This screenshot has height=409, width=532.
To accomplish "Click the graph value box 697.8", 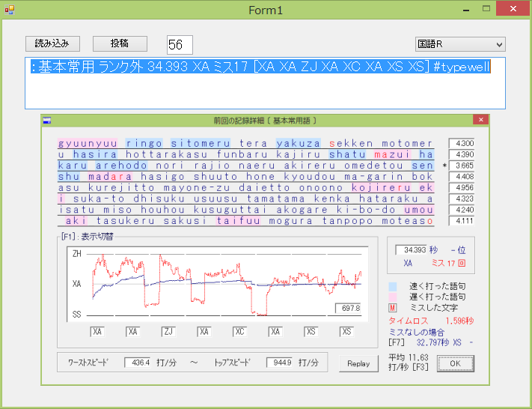I will tap(348, 308).
